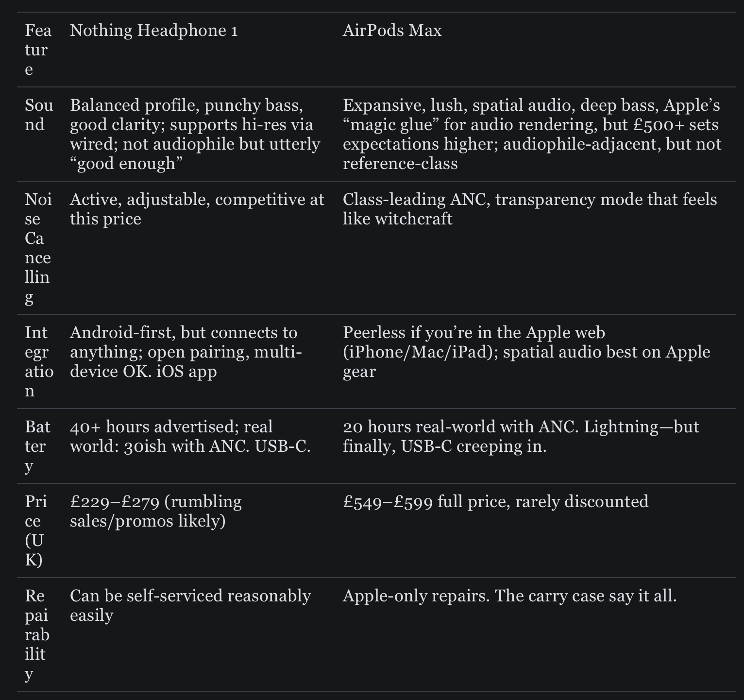Image resolution: width=744 pixels, height=700 pixels.
Task: Click the "Peerless if you're in the Apple web" cell
Action: [526, 352]
